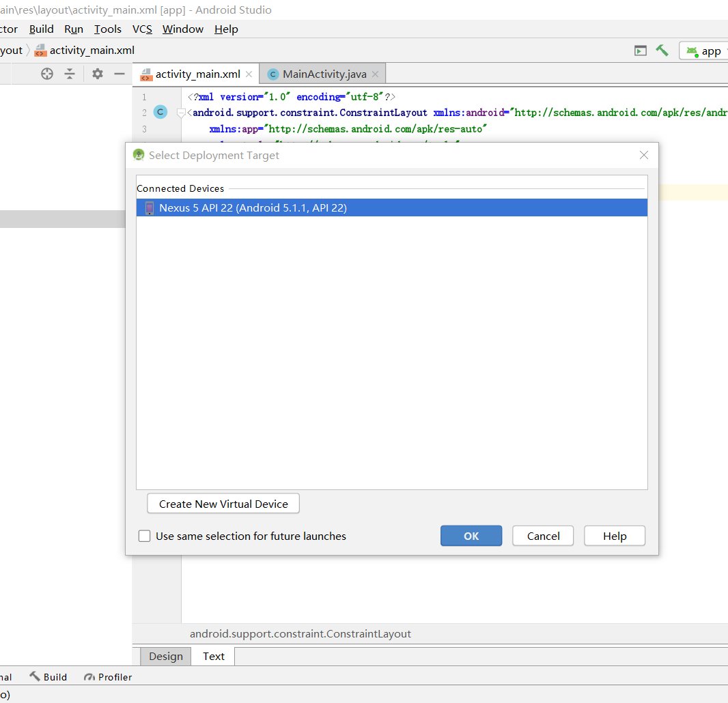Open the VCS menu

pos(142,29)
